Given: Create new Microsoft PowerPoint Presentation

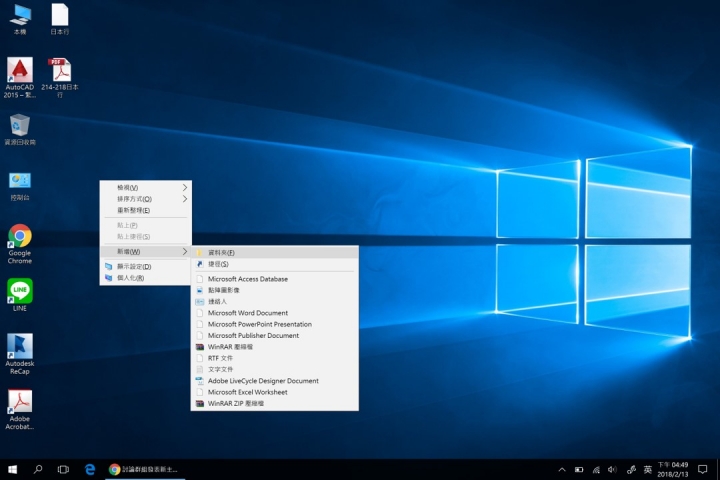Looking at the screenshot, I should point(275,324).
